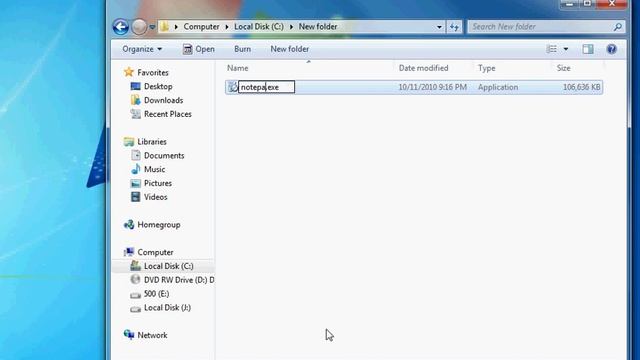Select Computer in navigation pane
This screenshot has height=360, width=640.
click(x=155, y=252)
